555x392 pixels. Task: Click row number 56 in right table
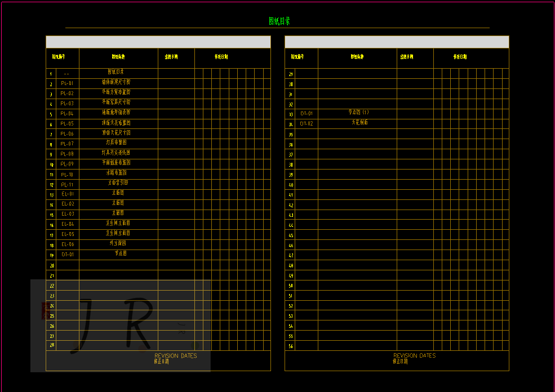pyautogui.click(x=291, y=346)
